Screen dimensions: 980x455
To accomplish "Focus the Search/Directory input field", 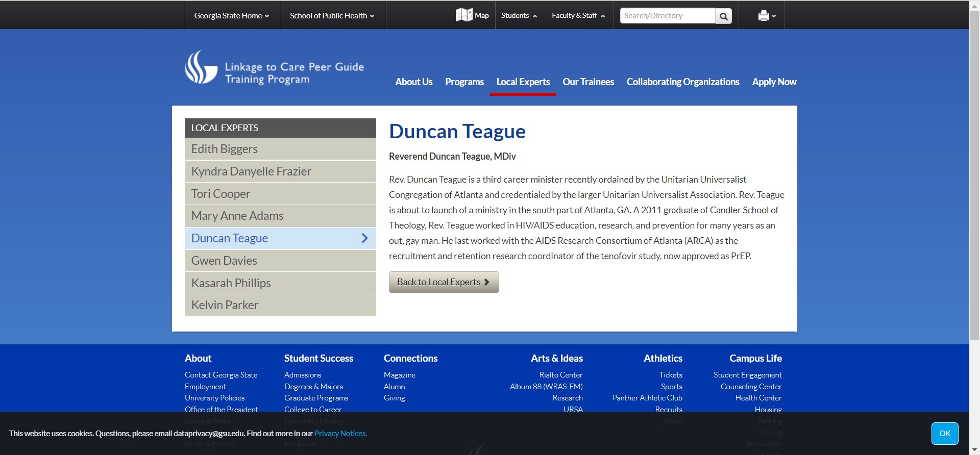I will pos(667,16).
